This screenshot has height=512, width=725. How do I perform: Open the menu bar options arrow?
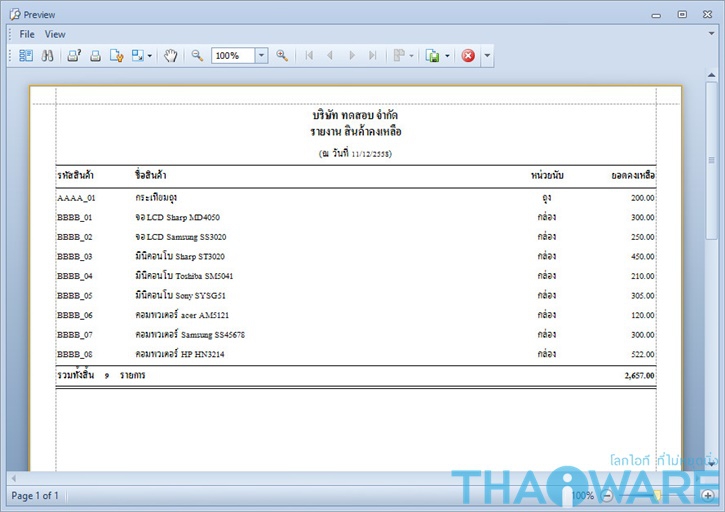712,34
